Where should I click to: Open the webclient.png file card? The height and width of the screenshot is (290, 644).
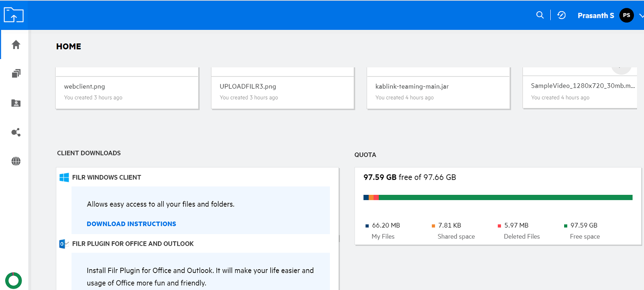[127, 91]
